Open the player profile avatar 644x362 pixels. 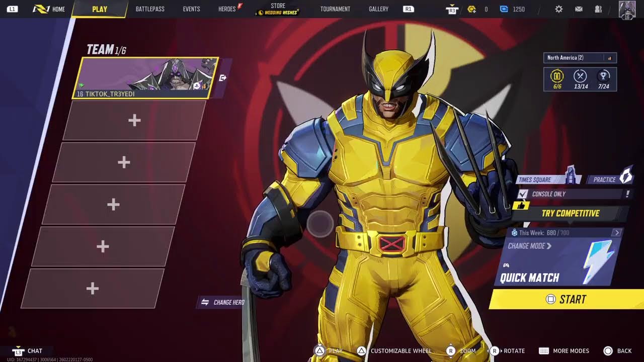627,10
